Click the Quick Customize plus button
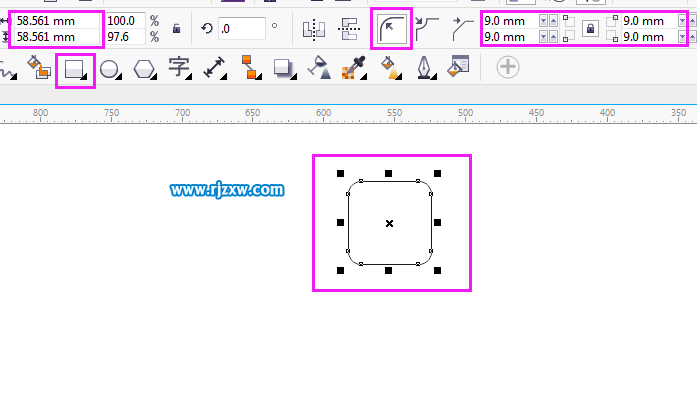This screenshot has height=396, width=697. pos(508,67)
